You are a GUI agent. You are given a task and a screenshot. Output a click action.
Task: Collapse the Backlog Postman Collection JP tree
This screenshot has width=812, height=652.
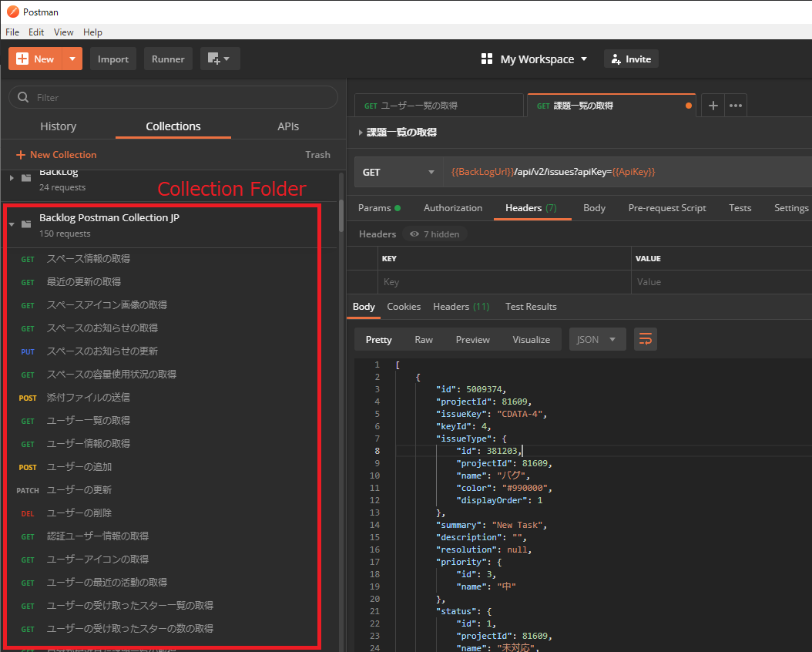12,225
